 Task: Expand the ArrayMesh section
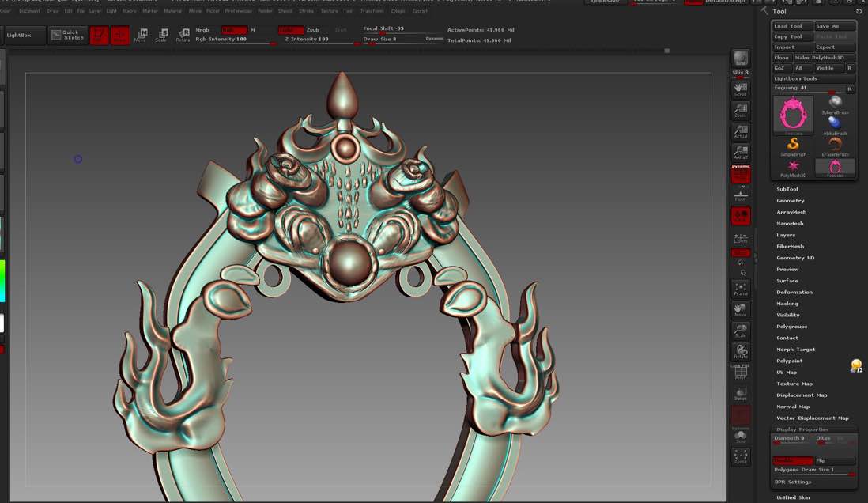(x=791, y=212)
